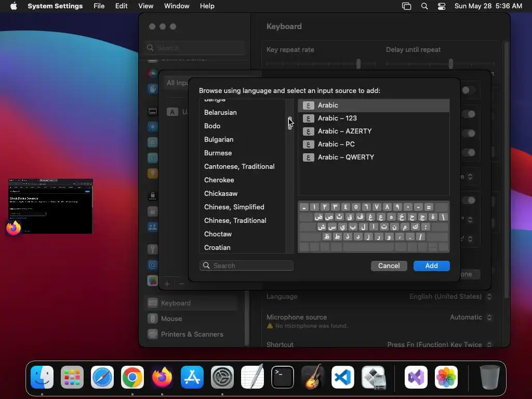This screenshot has height=399, width=532.
Task: Open Shortcut Press Fn Key Twice dropdown
Action: pos(440,344)
